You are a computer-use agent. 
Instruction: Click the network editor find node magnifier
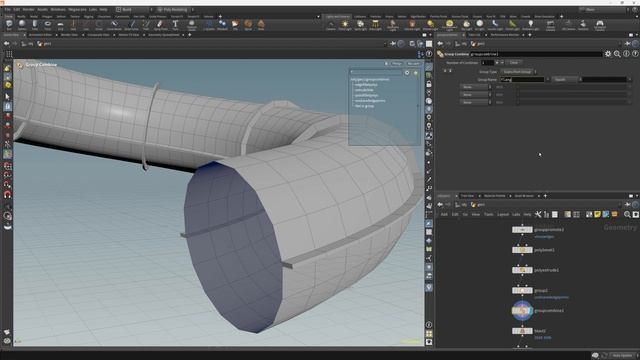point(627,214)
